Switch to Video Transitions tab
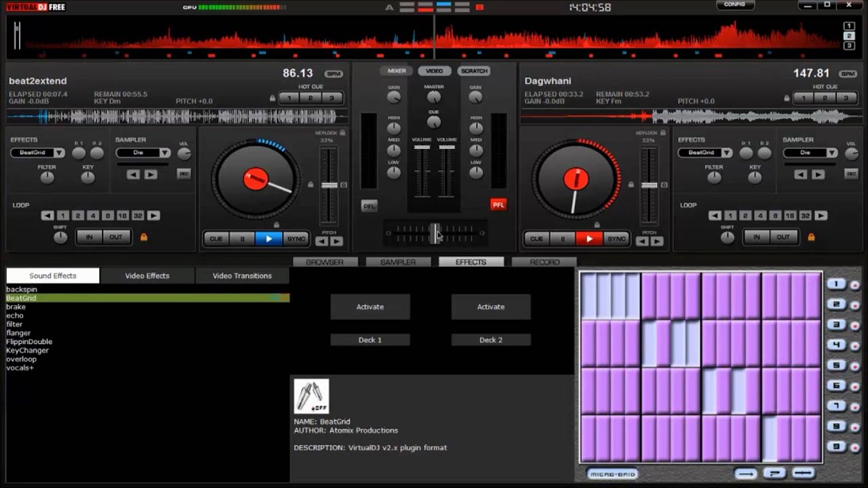Viewport: 868px width, 488px height. 242,276
